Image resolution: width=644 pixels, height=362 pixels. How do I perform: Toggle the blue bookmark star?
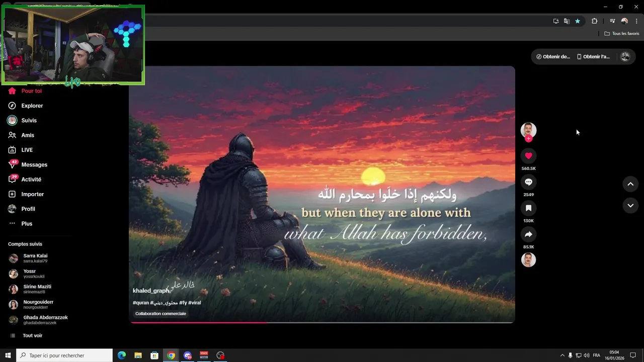[578, 21]
